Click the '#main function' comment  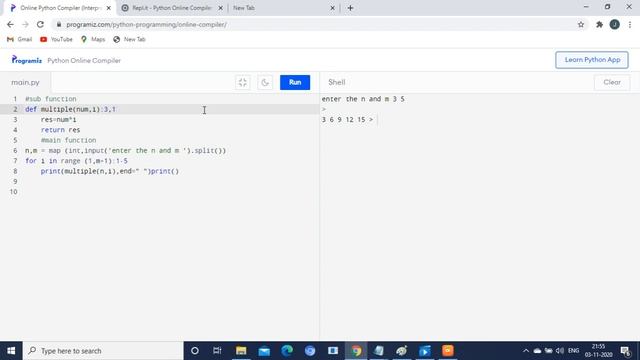click(68, 140)
